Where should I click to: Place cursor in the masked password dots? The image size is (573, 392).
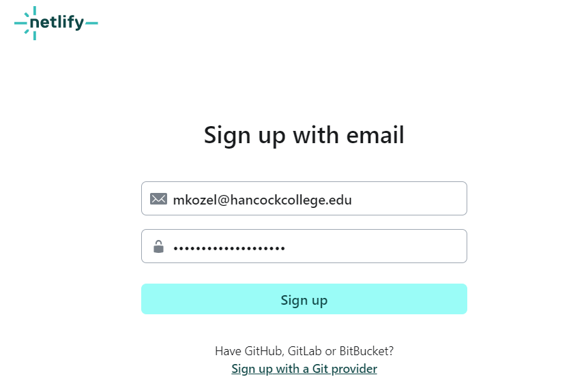[x=229, y=247]
